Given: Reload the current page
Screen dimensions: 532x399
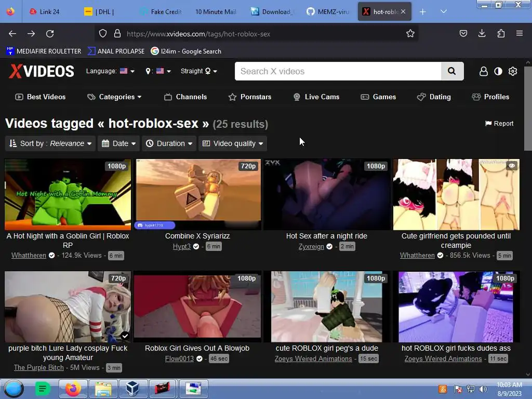Looking at the screenshot, I should [x=50, y=34].
